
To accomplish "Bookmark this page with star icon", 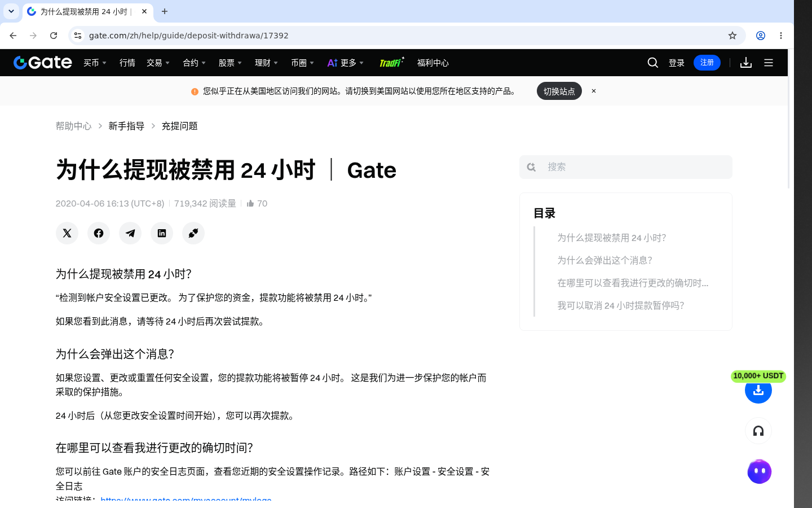I will pos(732,36).
